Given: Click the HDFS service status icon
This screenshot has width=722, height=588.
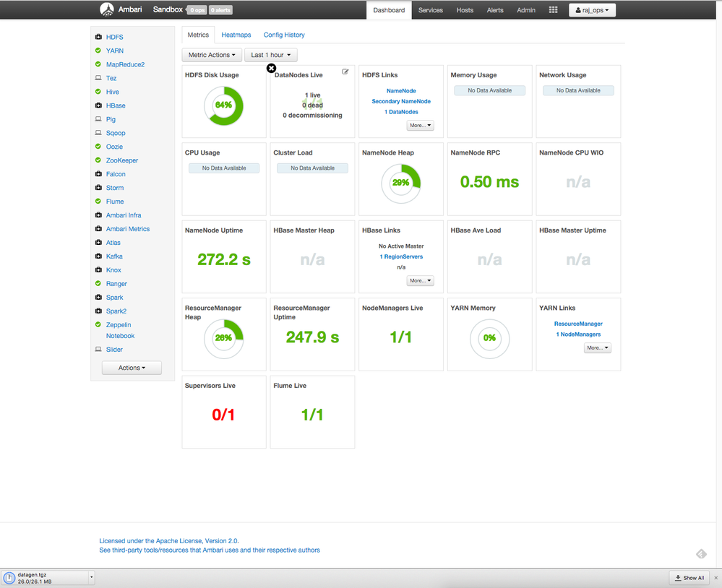Looking at the screenshot, I should point(98,37).
